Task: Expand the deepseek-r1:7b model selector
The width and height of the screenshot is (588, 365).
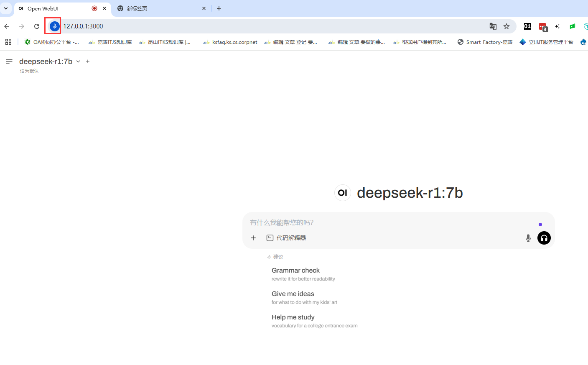Action: tap(50, 61)
